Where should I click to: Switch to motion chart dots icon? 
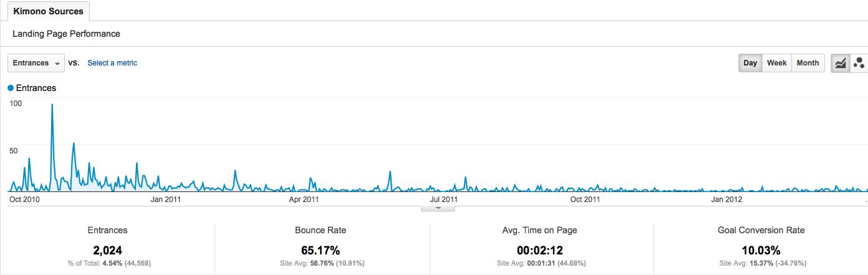coord(859,63)
